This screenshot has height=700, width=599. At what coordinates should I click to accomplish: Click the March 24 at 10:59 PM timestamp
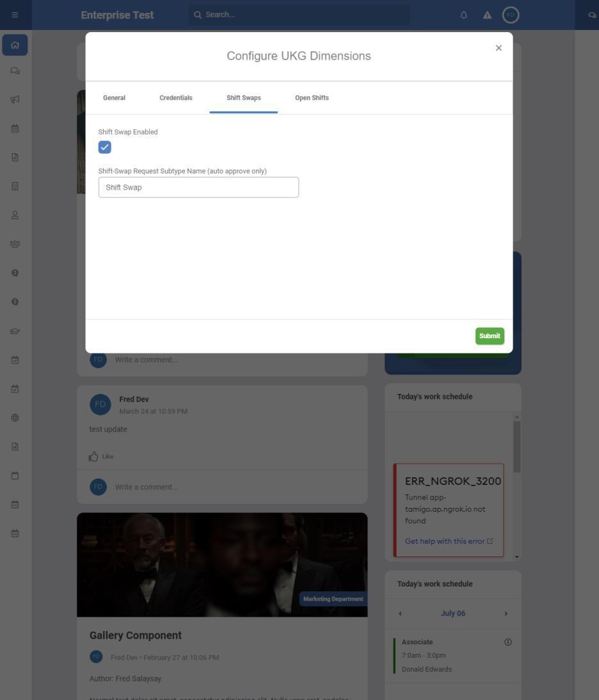(x=153, y=411)
